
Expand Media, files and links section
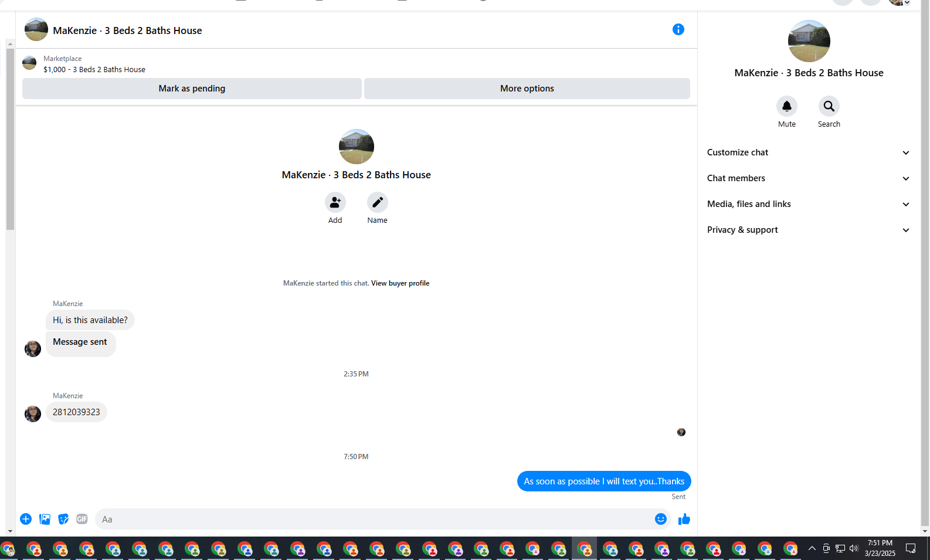coord(809,204)
